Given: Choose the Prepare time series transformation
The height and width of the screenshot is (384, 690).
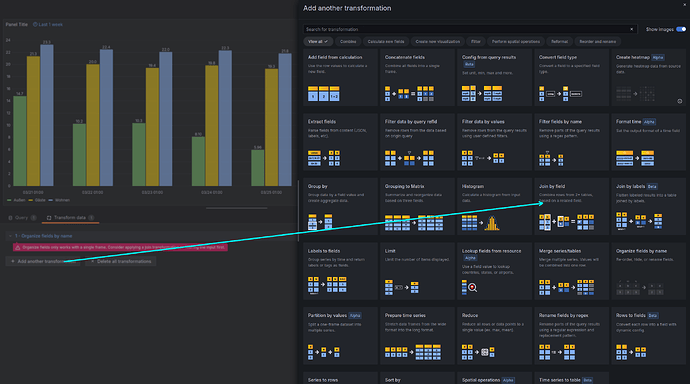Looking at the screenshot, I should pyautogui.click(x=417, y=336).
